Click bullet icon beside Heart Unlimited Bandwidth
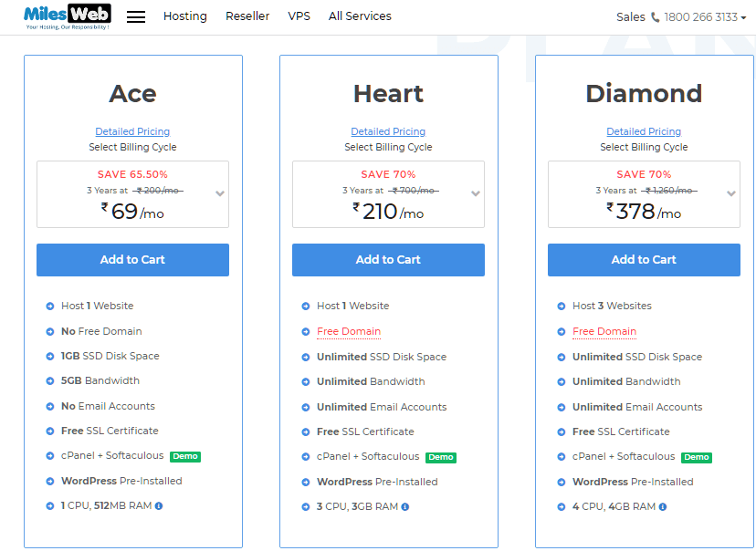This screenshot has height=551, width=756. [305, 381]
